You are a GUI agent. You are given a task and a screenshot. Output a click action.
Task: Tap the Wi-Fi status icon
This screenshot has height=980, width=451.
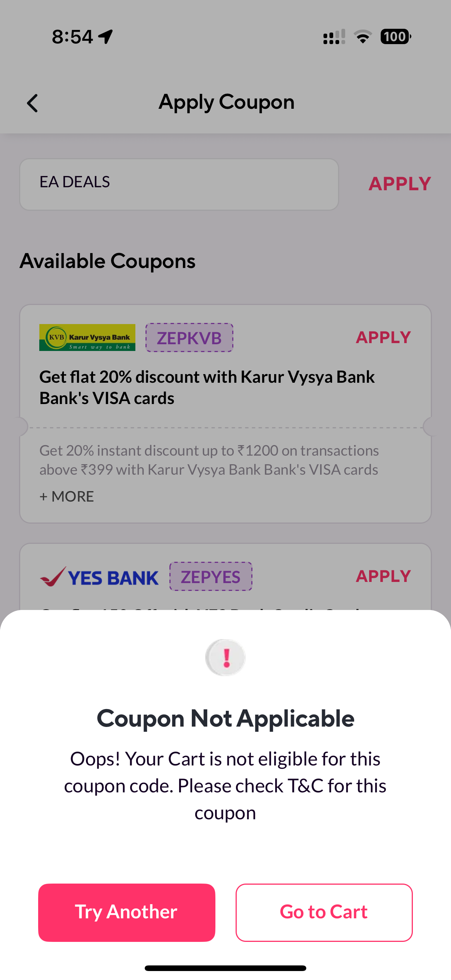363,37
